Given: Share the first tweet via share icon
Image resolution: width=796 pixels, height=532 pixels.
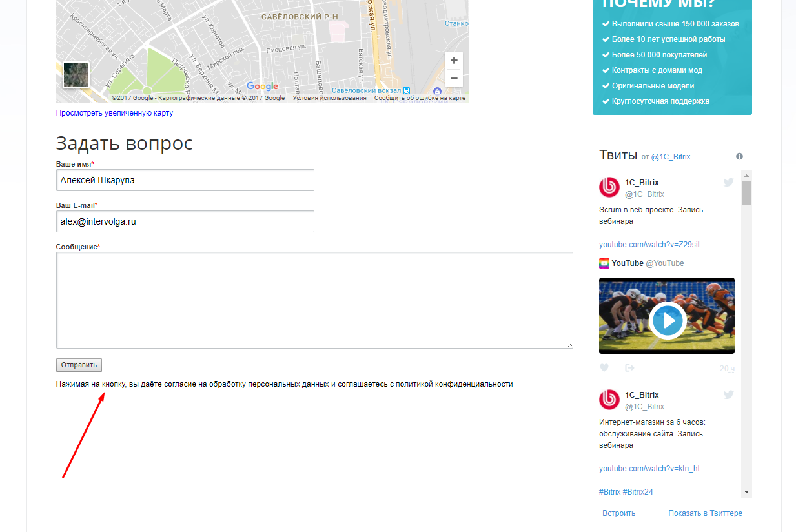Looking at the screenshot, I should tap(629, 368).
